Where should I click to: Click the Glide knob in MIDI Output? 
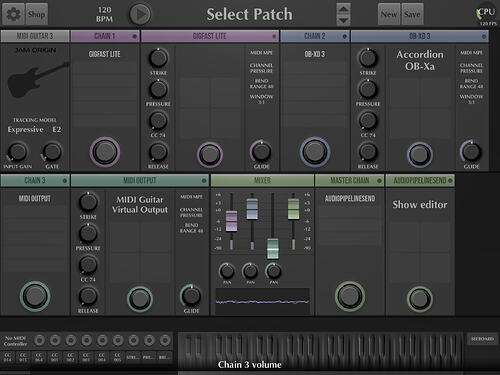(191, 296)
